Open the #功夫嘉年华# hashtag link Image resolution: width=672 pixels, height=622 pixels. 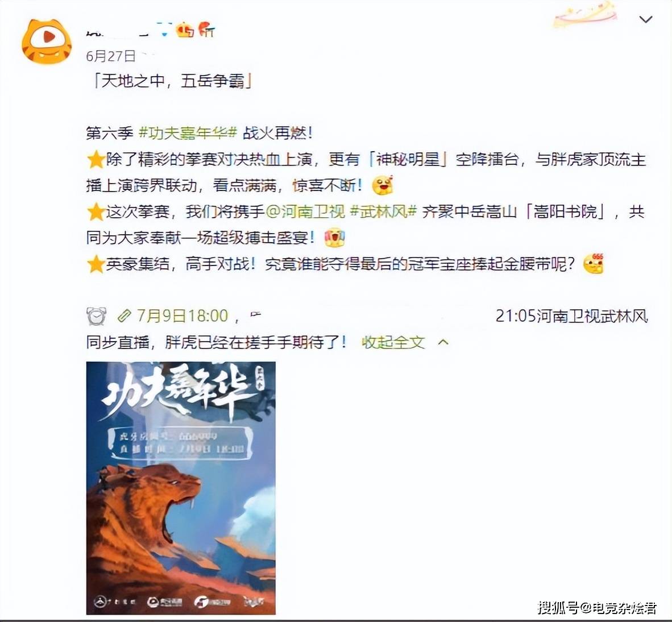pos(188,133)
